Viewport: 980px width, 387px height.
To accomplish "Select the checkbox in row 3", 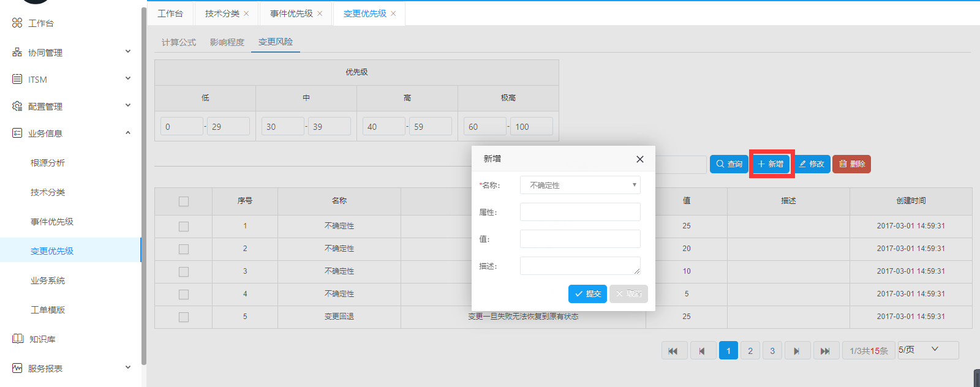I will (x=184, y=272).
